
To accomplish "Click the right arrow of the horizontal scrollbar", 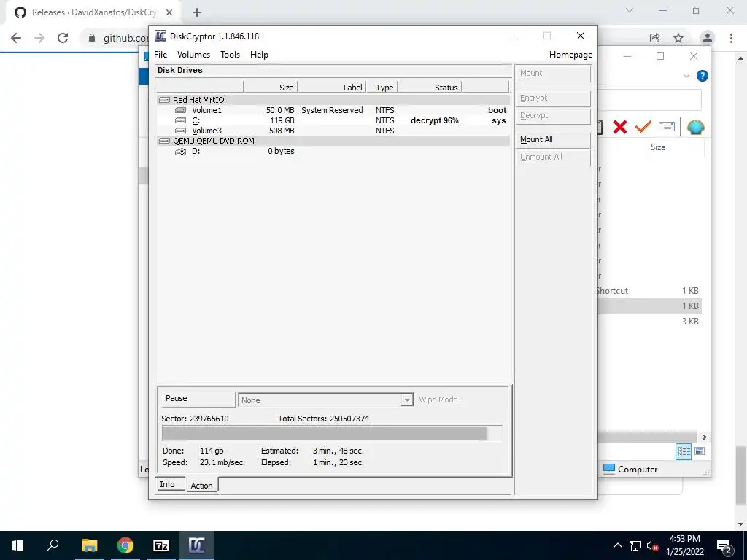I will 704,437.
